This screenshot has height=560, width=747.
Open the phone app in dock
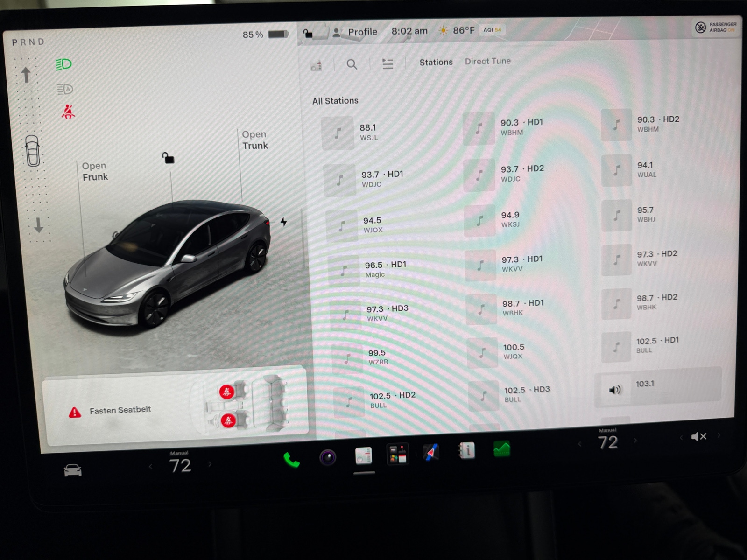coord(291,460)
